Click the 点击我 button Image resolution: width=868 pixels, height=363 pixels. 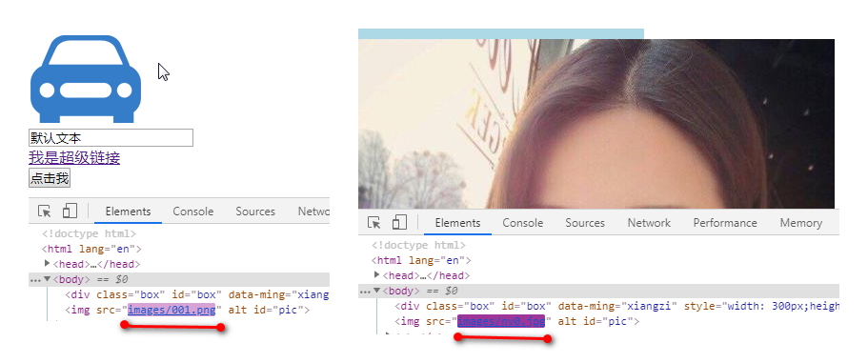[x=50, y=178]
